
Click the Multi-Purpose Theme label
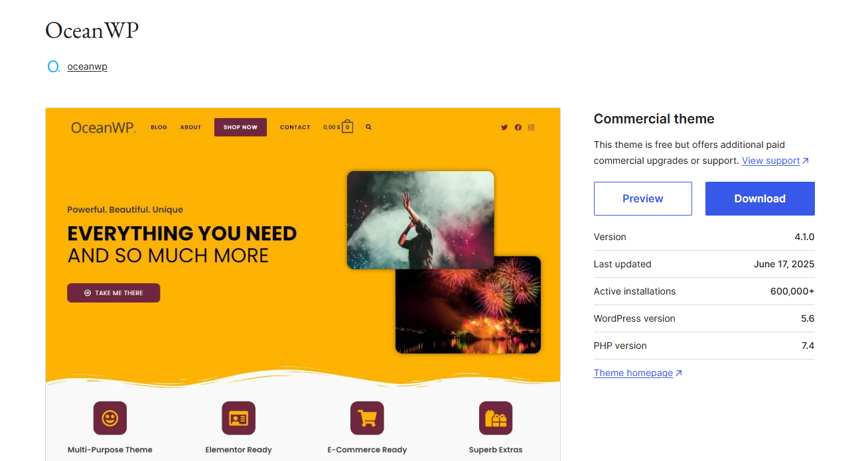click(110, 450)
